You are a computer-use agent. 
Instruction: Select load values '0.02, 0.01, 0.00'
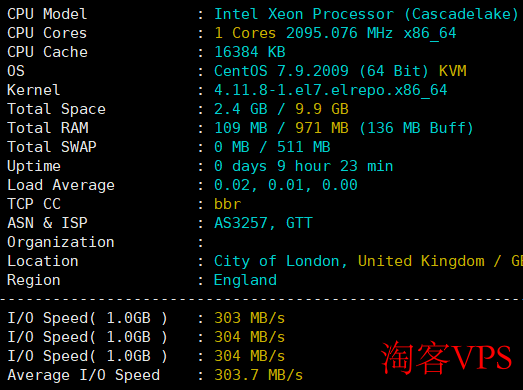(x=286, y=185)
